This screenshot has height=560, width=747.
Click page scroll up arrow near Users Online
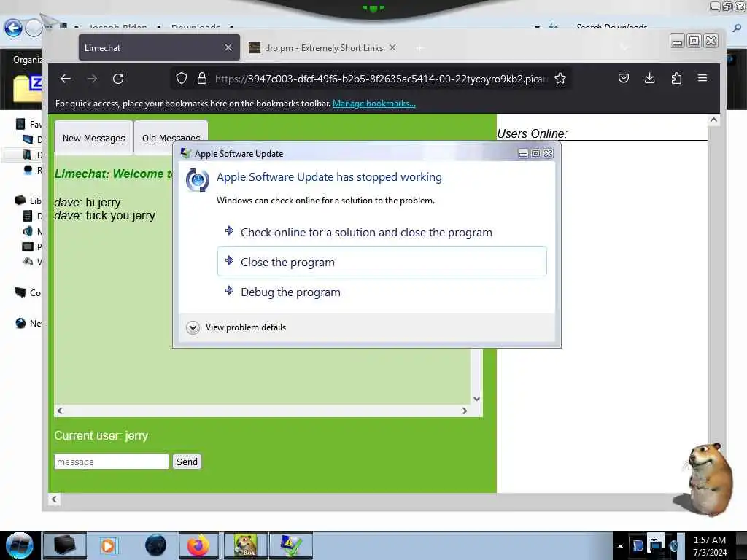[713, 120]
